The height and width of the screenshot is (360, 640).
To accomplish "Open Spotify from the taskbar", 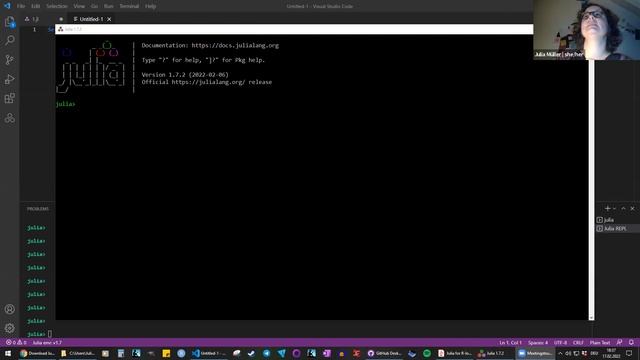I will coord(427,353).
